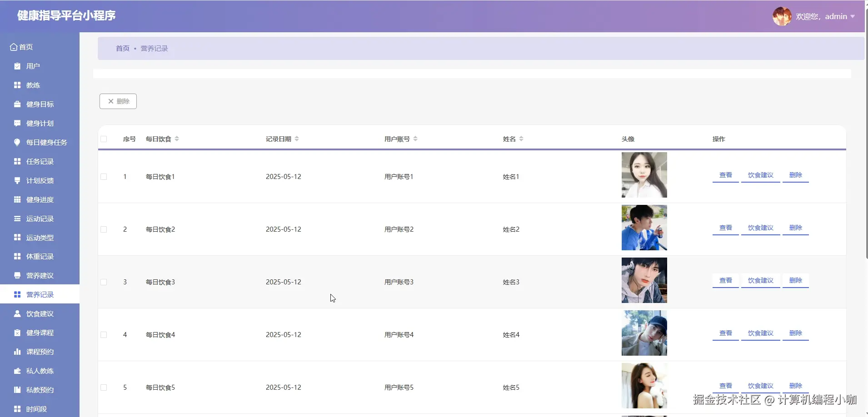
Task: Click the 课程预约 bar-chart icon
Action: (x=17, y=352)
